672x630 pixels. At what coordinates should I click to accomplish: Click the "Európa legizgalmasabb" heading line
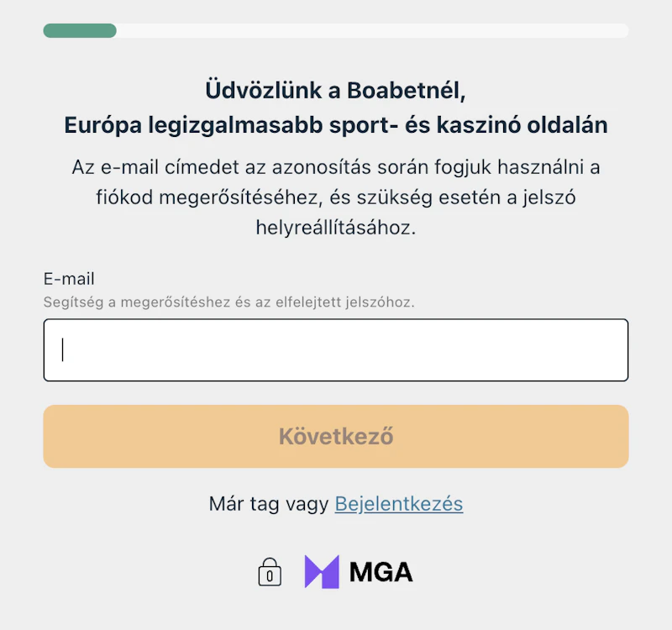(335, 126)
